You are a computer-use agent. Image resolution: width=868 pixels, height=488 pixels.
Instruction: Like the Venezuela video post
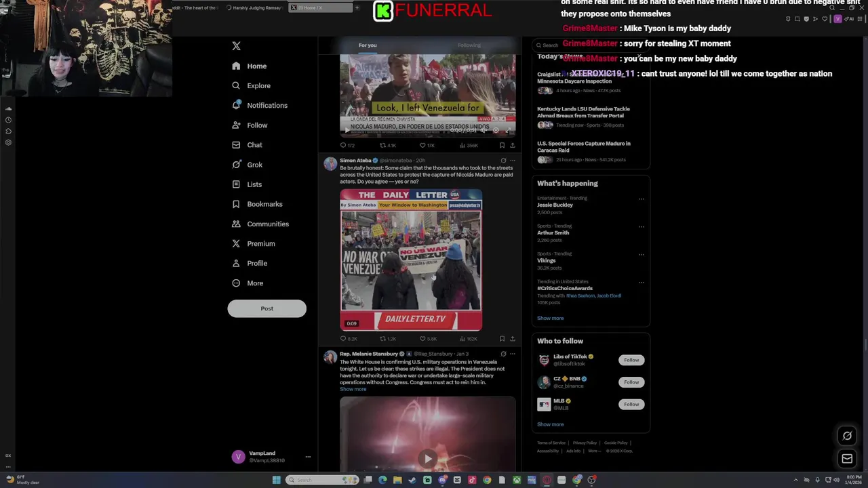[x=427, y=146]
